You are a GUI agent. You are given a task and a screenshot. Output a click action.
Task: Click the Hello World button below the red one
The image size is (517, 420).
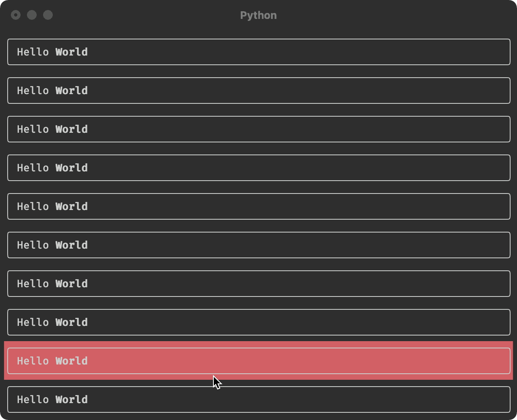258,399
